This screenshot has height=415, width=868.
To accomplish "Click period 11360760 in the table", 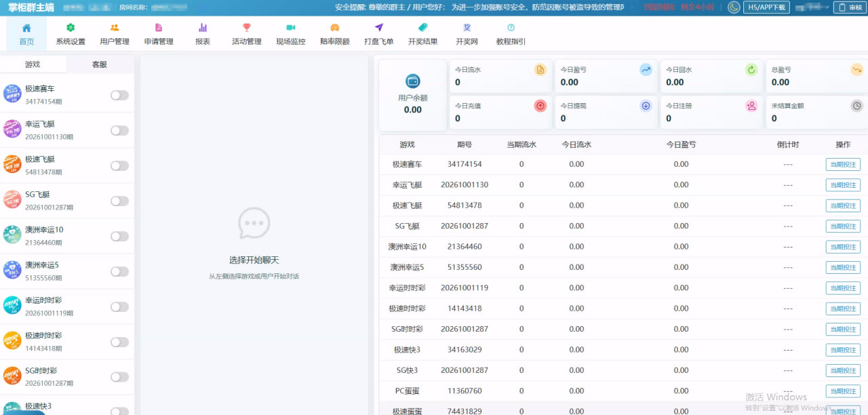I will [465, 391].
